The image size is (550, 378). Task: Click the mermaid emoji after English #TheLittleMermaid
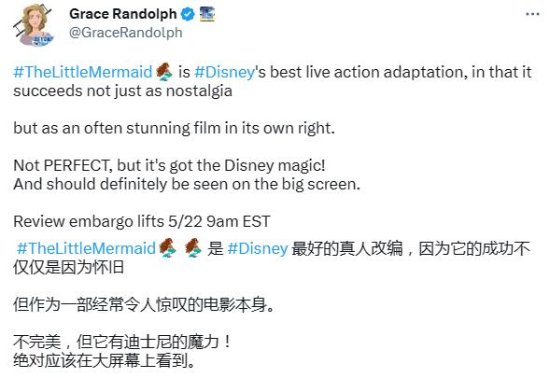click(x=164, y=72)
